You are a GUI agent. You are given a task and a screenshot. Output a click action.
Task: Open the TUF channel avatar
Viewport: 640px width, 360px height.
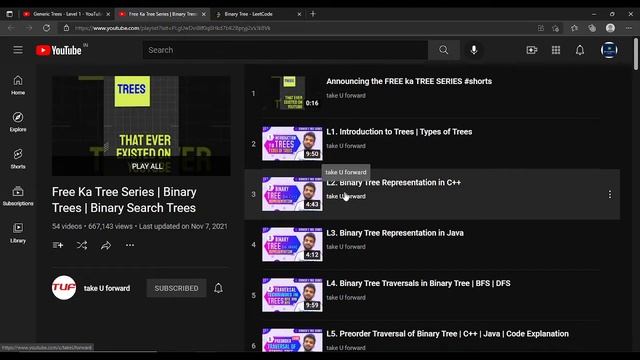click(x=64, y=288)
